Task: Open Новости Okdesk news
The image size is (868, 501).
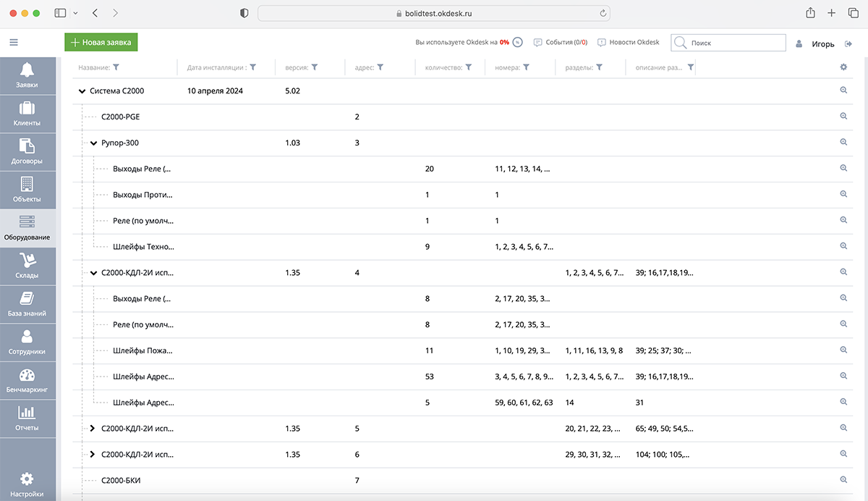Action: [629, 43]
